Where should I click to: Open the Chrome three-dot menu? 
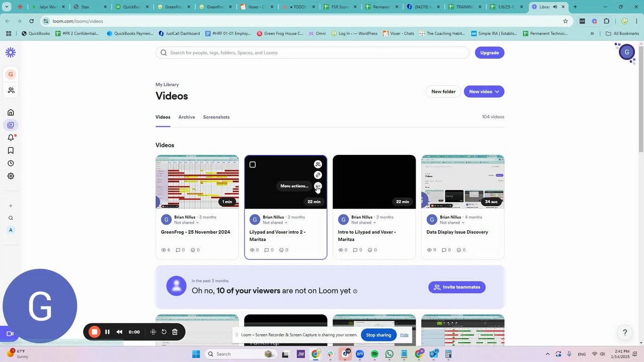coord(636,21)
